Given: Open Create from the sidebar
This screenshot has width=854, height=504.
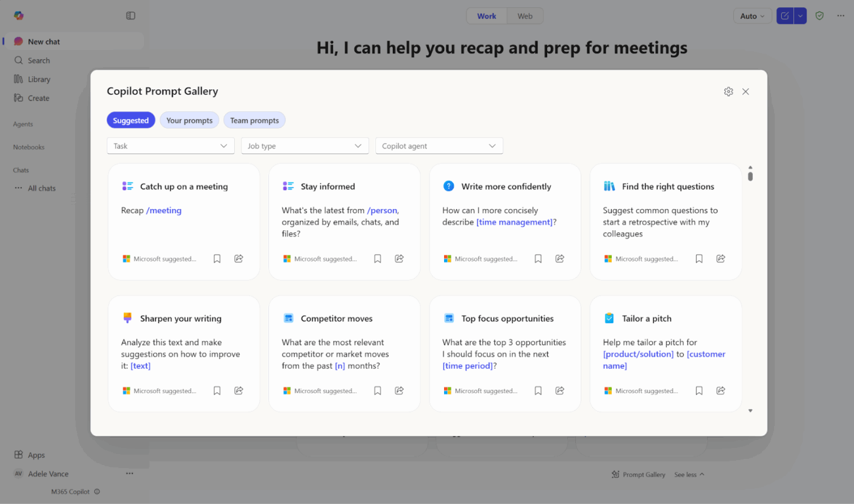Looking at the screenshot, I should (38, 98).
